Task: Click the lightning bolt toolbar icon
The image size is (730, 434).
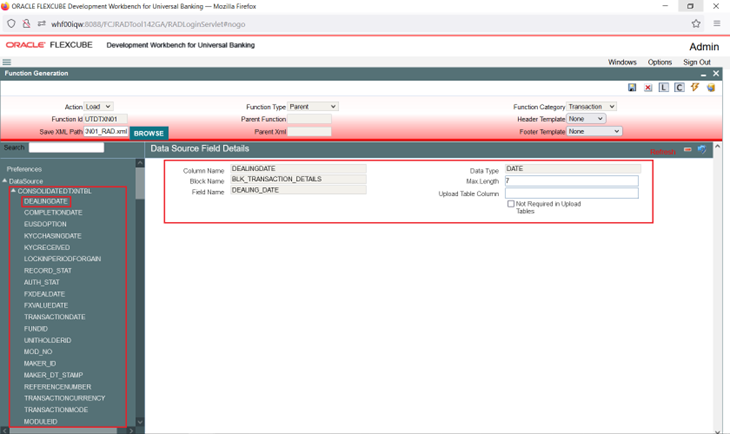Action: click(x=695, y=87)
